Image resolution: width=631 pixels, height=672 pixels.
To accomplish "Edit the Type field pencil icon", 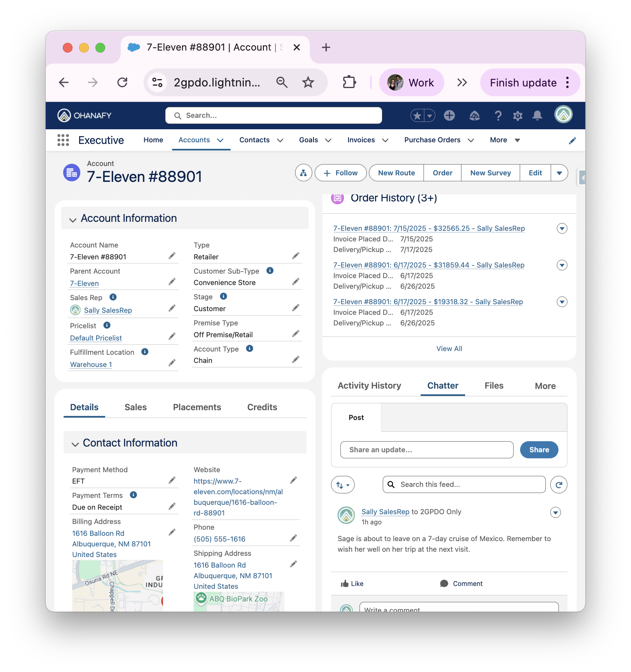I will coord(296,256).
